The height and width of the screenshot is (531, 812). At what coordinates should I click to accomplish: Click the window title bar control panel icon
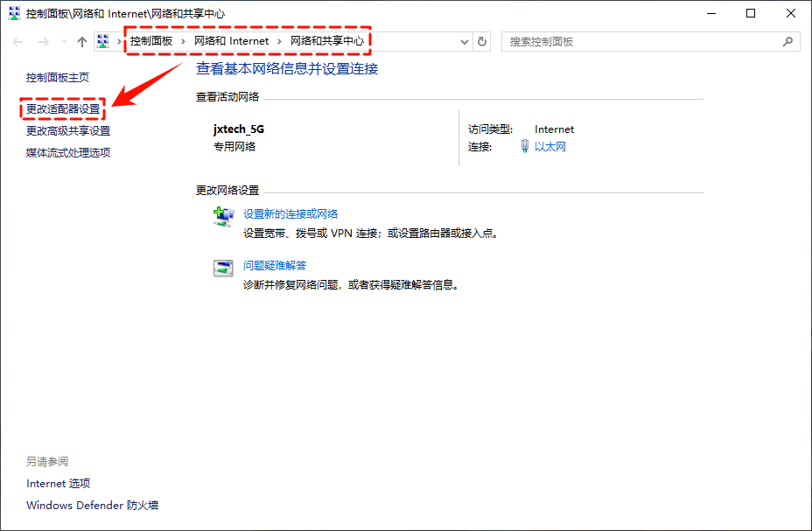pos(12,13)
